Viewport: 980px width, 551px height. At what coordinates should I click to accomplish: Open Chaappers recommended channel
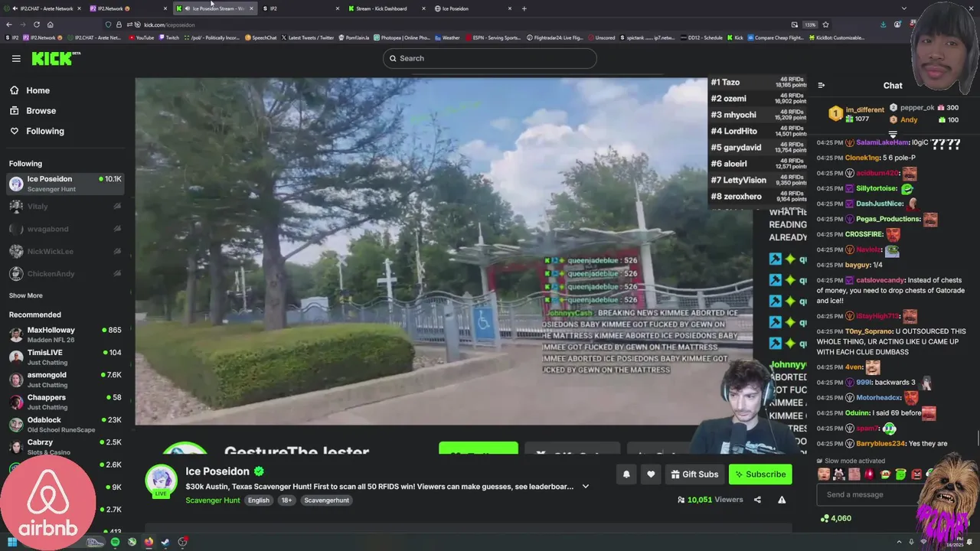(65, 402)
